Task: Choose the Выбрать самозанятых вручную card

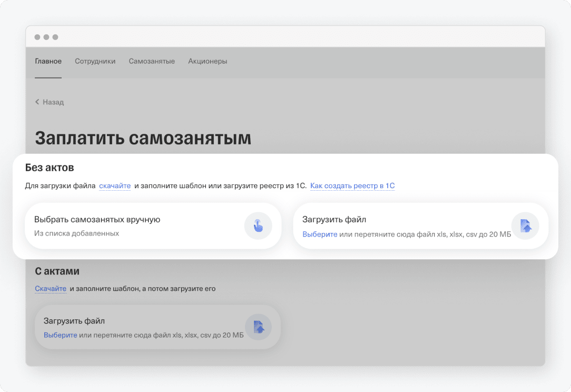Action: [x=132, y=226]
